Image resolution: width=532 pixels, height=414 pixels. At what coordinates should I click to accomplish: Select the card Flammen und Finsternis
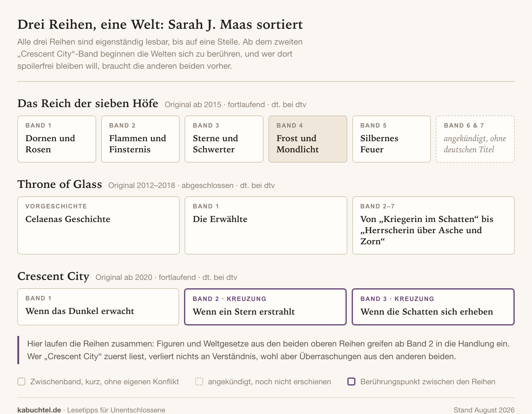[140, 139]
